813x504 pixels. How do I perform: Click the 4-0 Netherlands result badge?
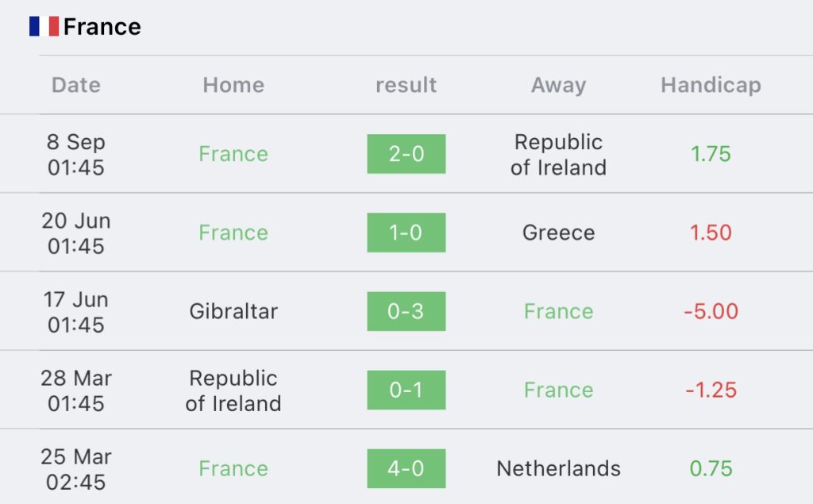(x=406, y=469)
